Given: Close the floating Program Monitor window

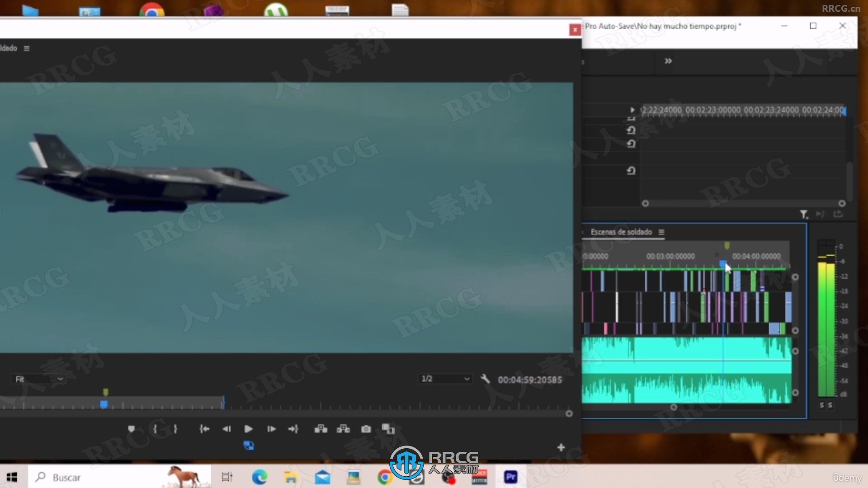Looking at the screenshot, I should 575,30.
